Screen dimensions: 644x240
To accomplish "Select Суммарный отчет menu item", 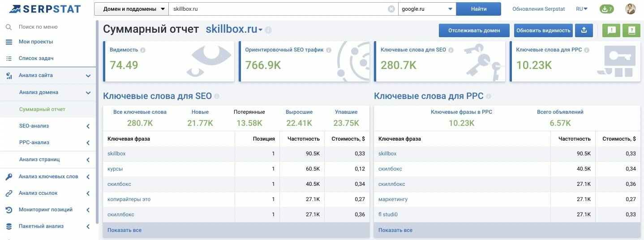I will click(42, 109).
